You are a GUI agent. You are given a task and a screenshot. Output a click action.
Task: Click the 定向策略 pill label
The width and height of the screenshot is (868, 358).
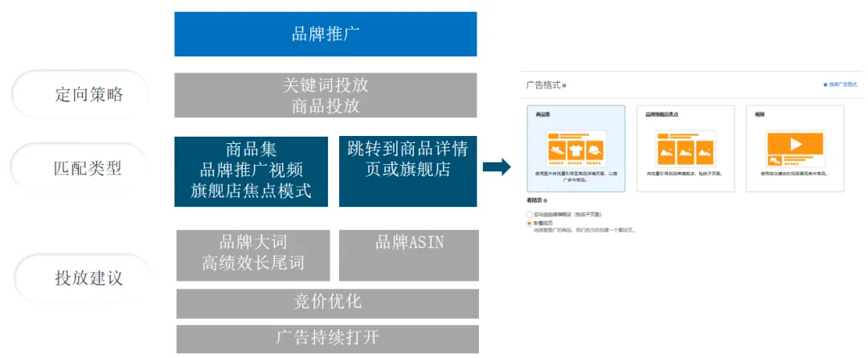click(81, 95)
